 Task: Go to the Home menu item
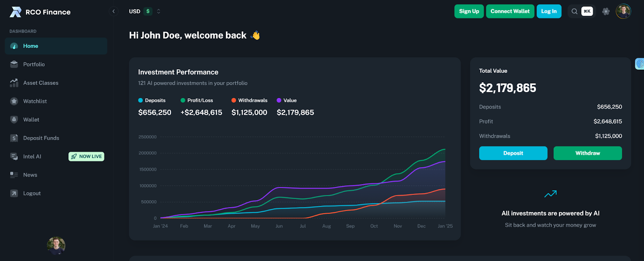point(31,46)
